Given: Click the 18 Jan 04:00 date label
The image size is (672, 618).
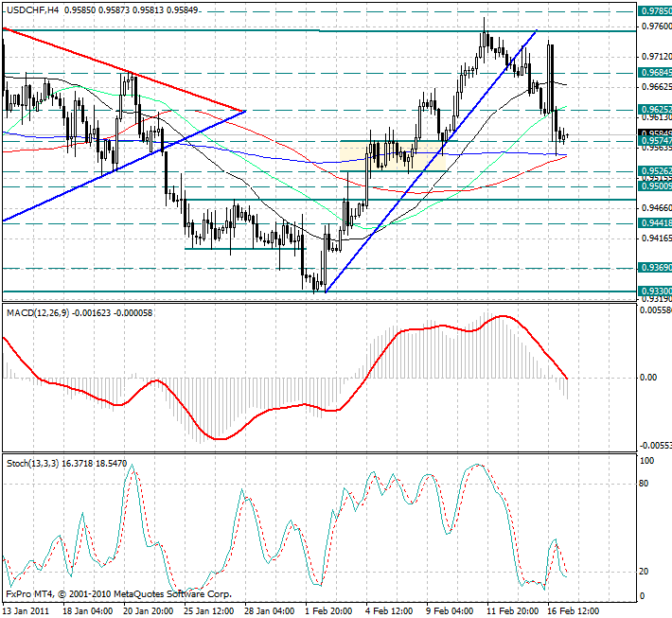Looking at the screenshot, I should [x=88, y=610].
